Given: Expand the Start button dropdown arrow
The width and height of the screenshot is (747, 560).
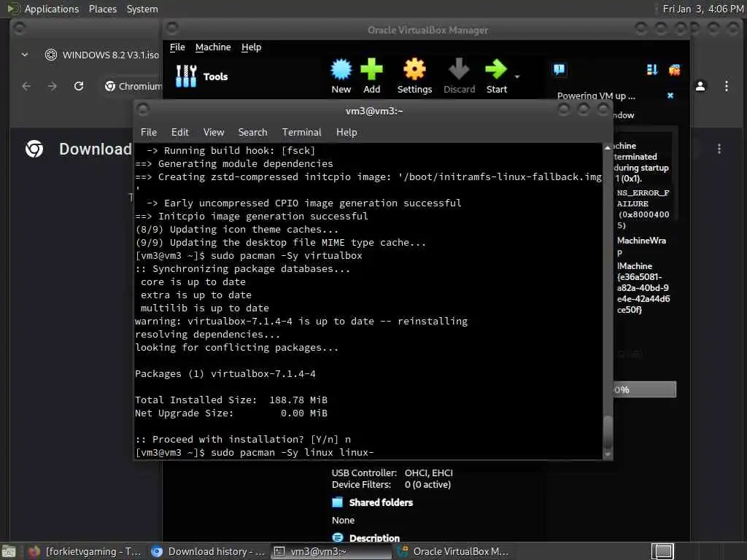Looking at the screenshot, I should tap(517, 77).
